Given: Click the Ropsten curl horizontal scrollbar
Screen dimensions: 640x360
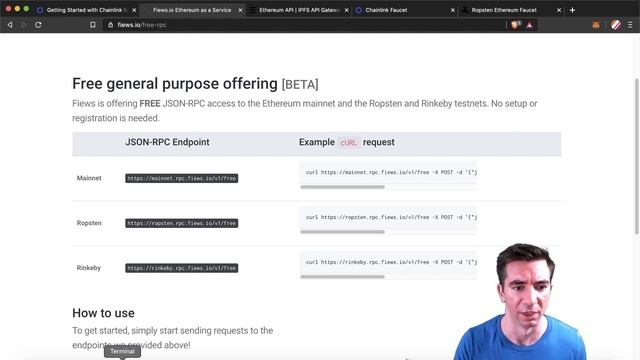Looking at the screenshot, I should point(342,232).
